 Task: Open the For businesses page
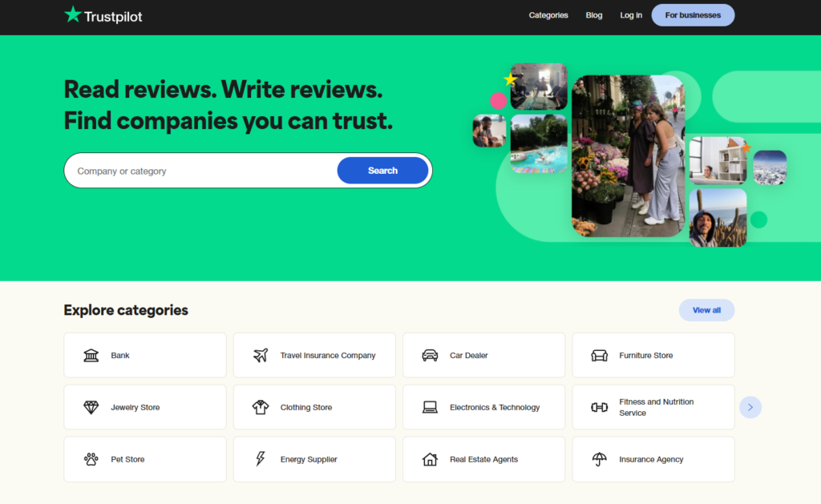pos(693,14)
